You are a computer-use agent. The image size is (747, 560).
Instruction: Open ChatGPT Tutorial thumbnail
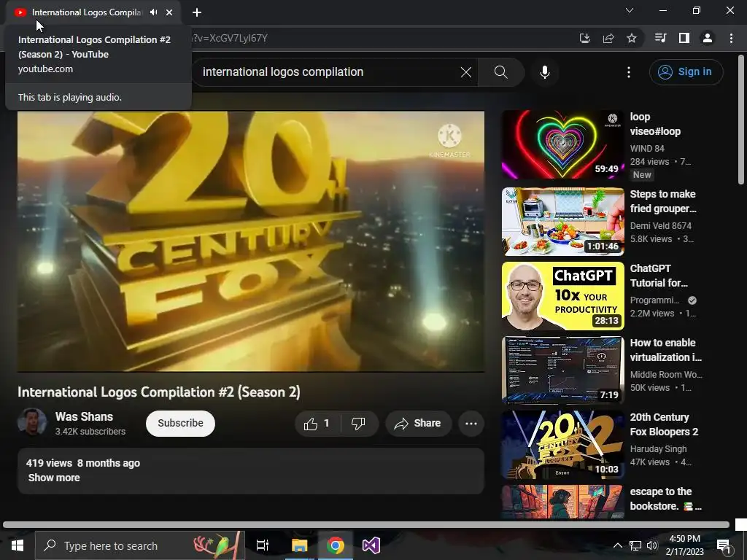(562, 296)
